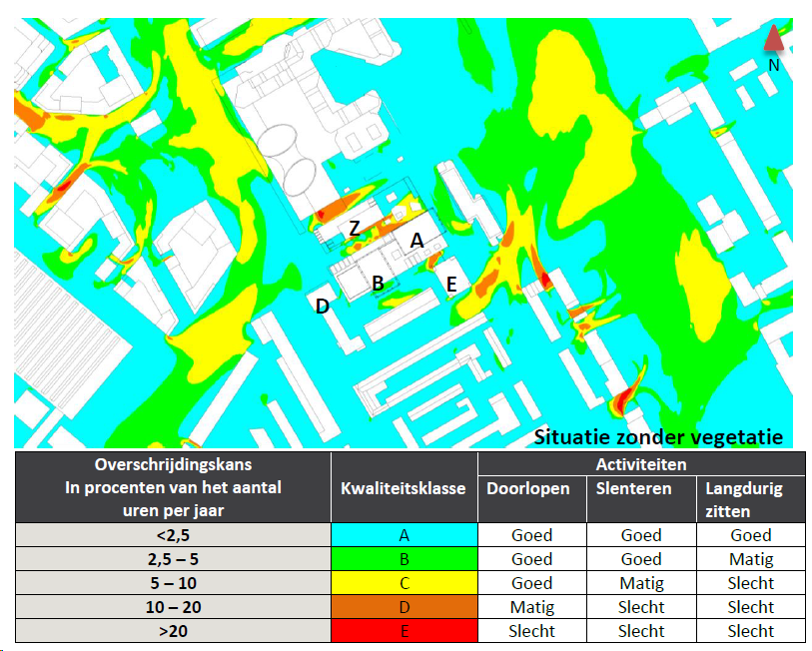Click "Slecht" under Langdurig zitten in the >20 row
This screenshot has width=812, height=651.
point(751,631)
